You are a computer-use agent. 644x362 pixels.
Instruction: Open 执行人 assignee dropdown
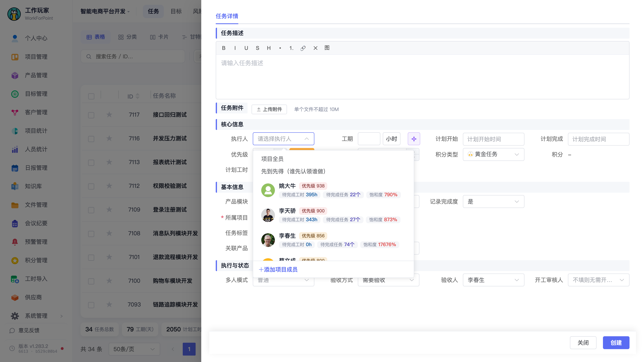tap(283, 139)
